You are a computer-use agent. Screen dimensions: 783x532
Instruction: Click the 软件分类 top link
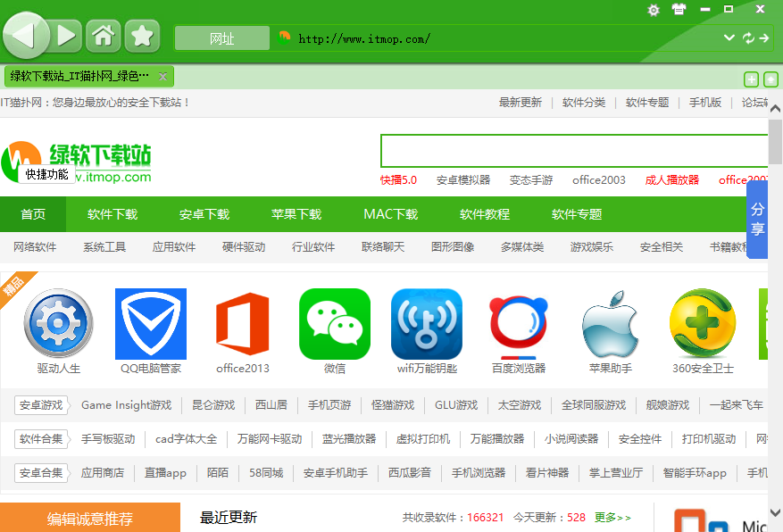click(x=584, y=103)
